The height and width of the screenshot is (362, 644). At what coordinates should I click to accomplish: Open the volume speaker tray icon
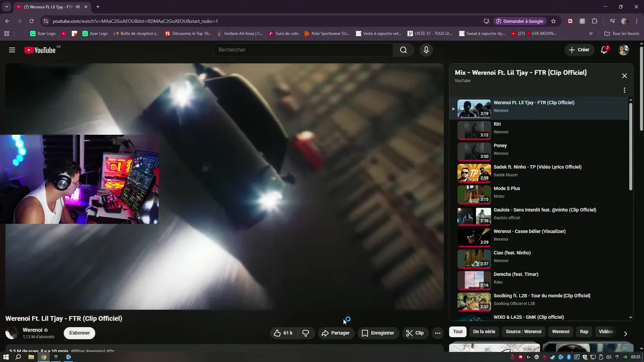(x=608, y=357)
